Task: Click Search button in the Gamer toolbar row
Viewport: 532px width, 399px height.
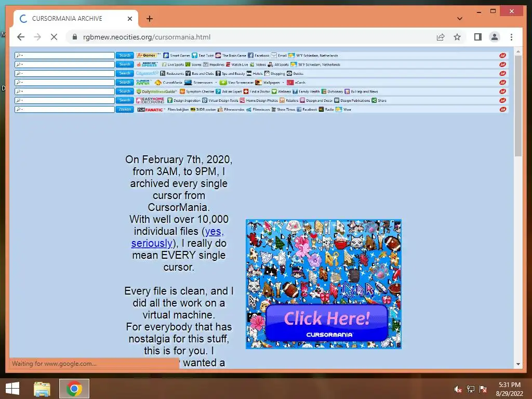Action: [125, 55]
